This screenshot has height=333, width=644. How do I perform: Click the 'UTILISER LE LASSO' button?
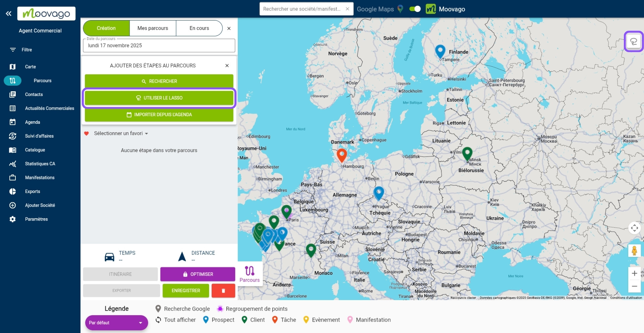[159, 98]
